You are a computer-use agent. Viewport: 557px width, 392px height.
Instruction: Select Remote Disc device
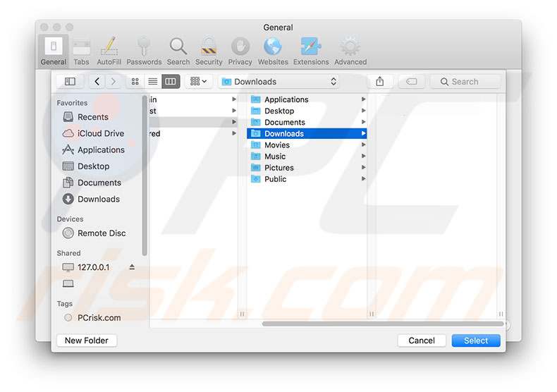coord(94,233)
